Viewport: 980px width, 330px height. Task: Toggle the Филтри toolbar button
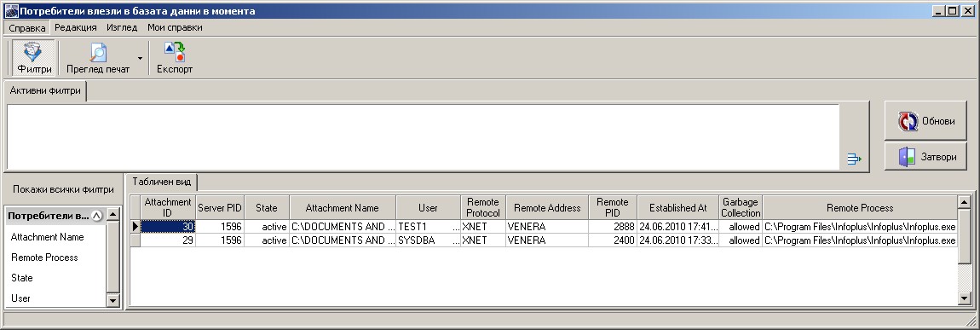(x=33, y=58)
